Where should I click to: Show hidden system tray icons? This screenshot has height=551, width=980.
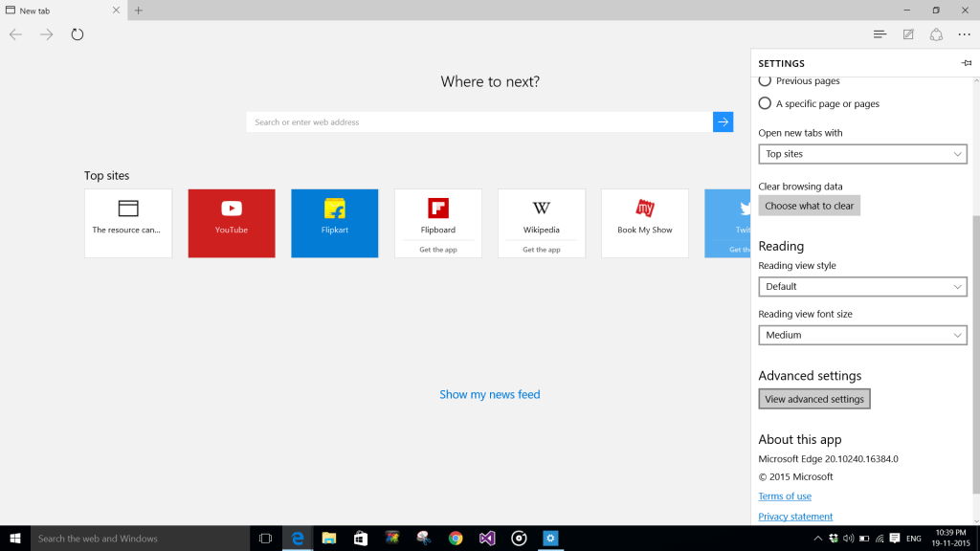click(x=817, y=538)
